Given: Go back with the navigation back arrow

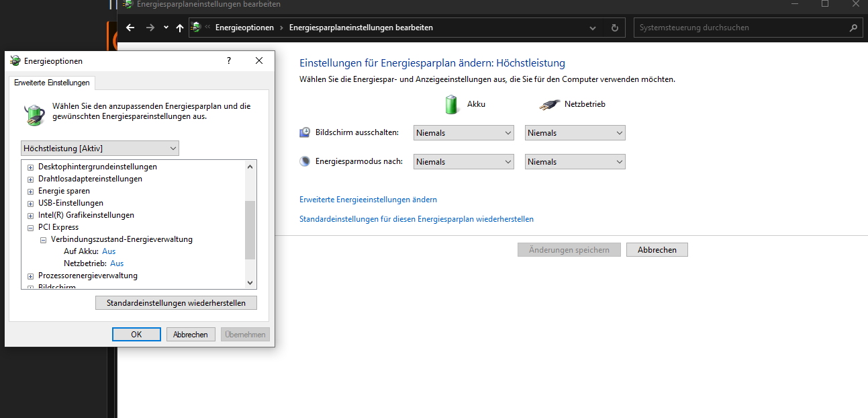Looking at the screenshot, I should pos(130,28).
